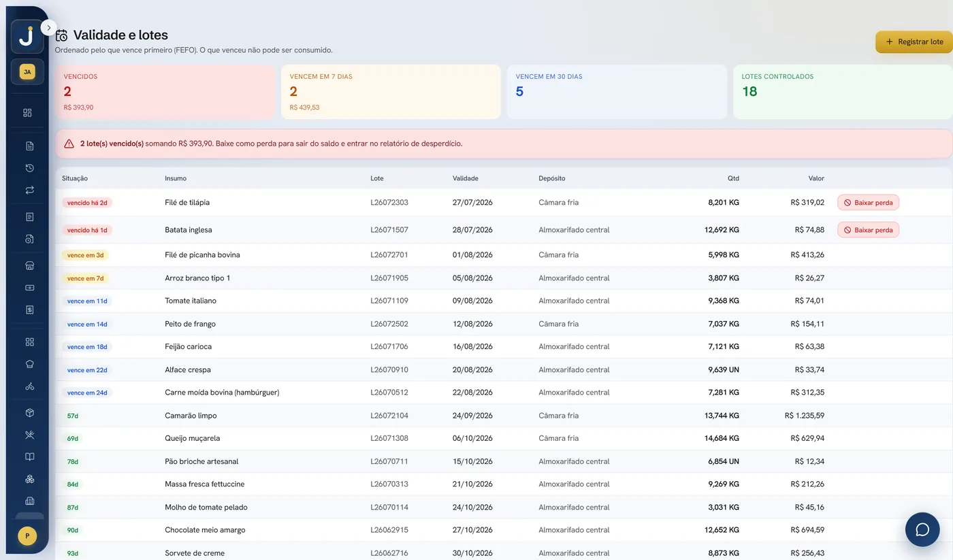Click the Insumo column header
The height and width of the screenshot is (560, 953).
(x=176, y=178)
